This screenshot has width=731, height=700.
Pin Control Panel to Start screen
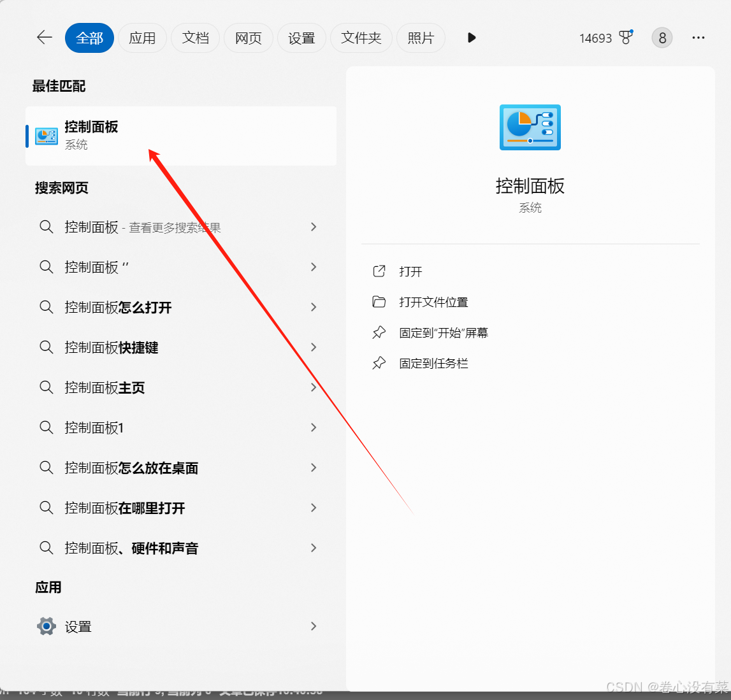[442, 332]
